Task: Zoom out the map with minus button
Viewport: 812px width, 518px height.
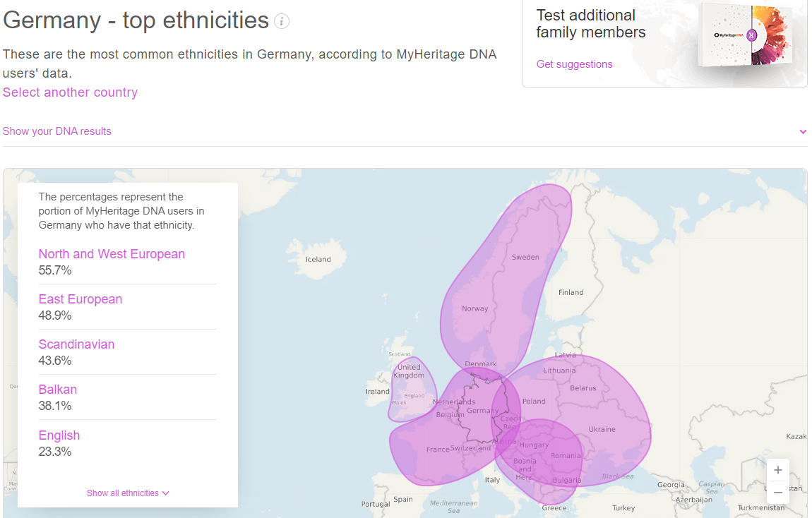Action: pyautogui.click(x=777, y=492)
